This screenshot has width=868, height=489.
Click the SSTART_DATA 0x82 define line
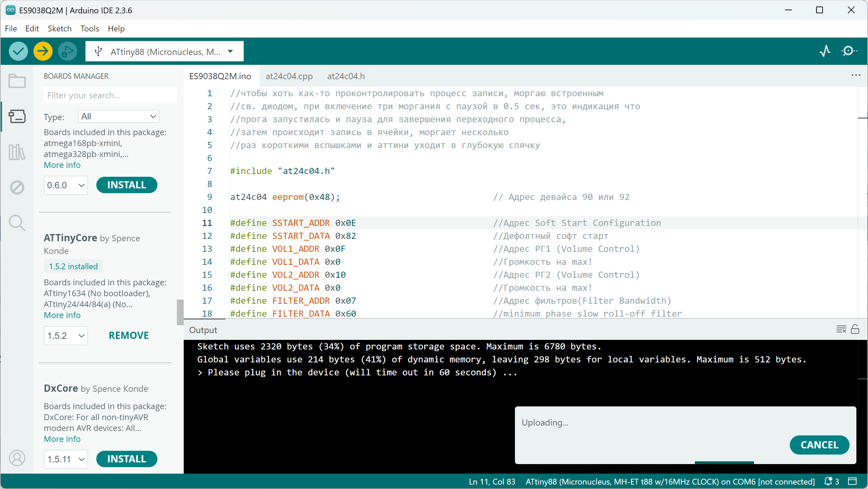[x=293, y=236]
